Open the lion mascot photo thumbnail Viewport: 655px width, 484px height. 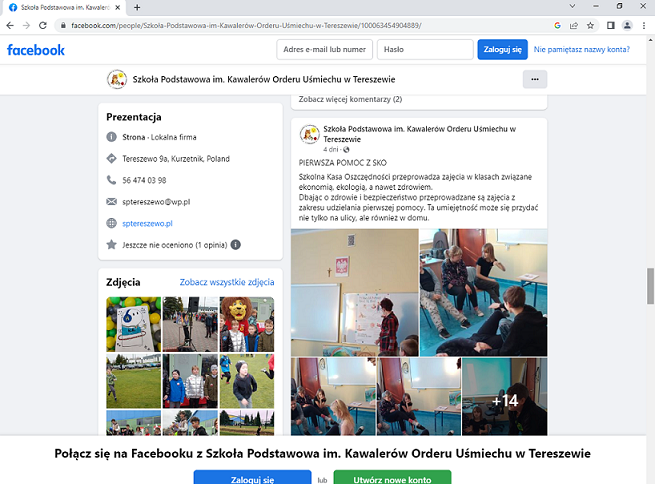point(247,324)
